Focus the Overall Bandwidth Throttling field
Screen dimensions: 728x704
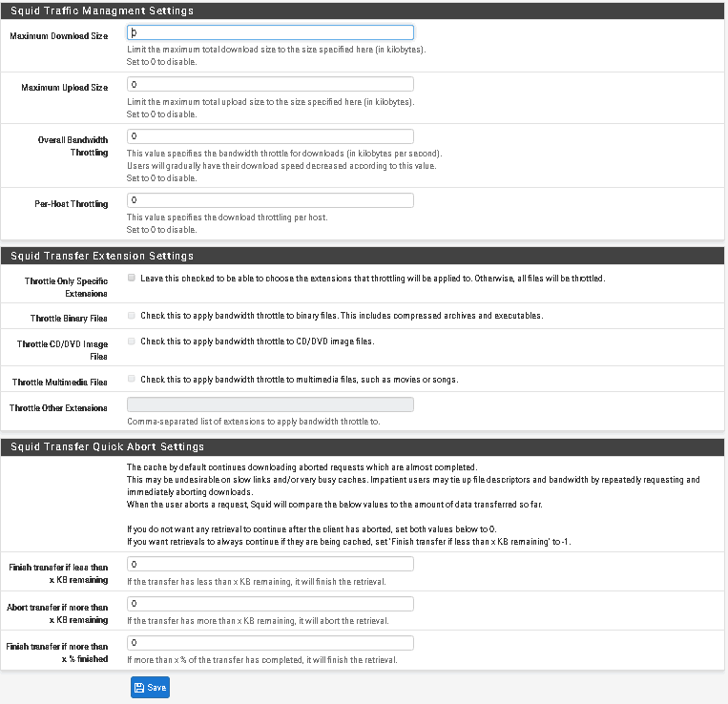coord(270,136)
